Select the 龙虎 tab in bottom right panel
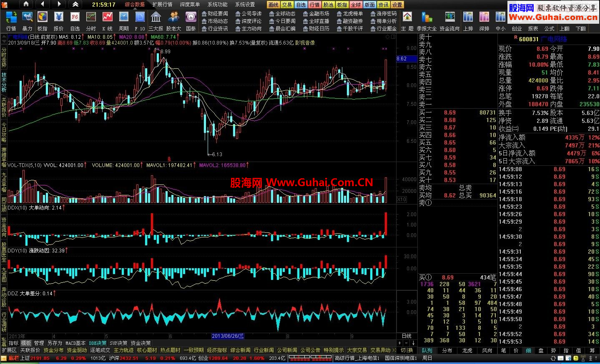The height and width of the screenshot is (364, 600). (x=467, y=351)
